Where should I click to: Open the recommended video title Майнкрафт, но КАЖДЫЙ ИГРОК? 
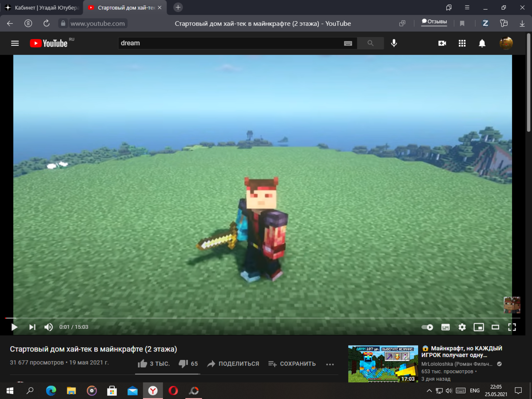(x=462, y=352)
